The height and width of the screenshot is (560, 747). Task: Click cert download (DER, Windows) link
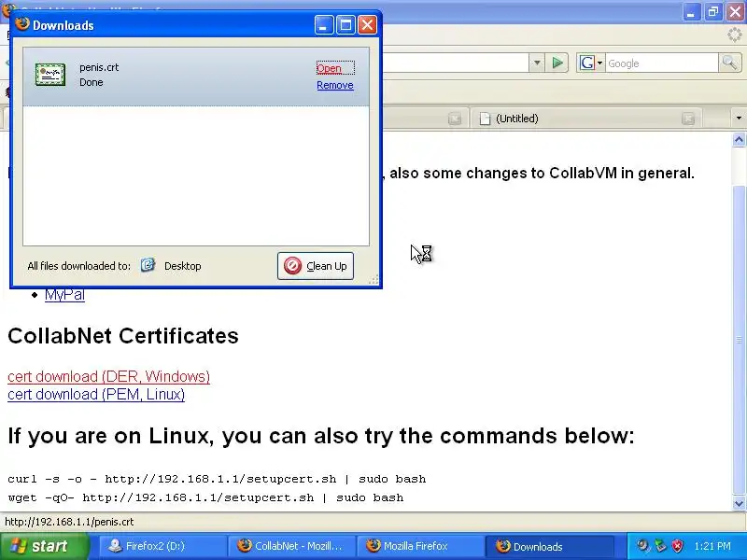click(x=108, y=377)
